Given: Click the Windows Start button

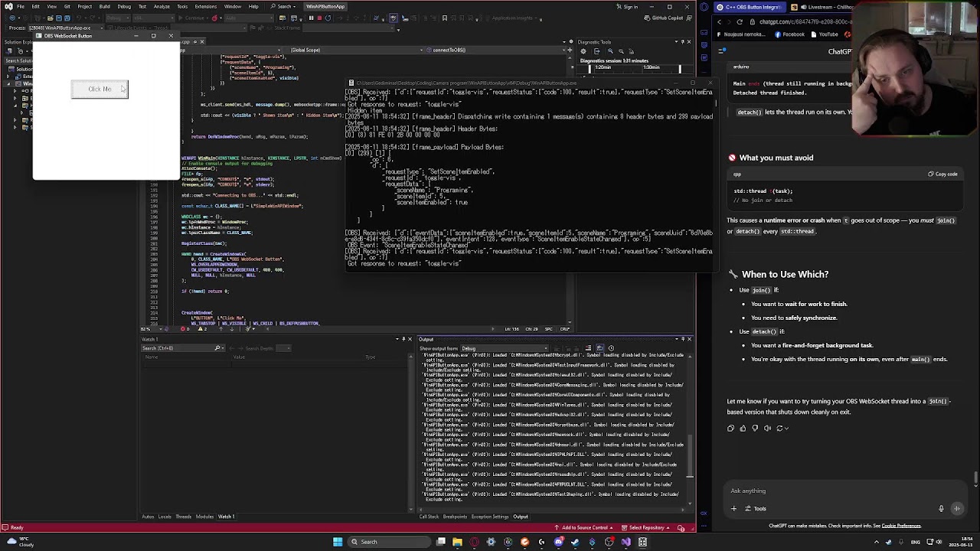Looking at the screenshot, I should click(x=338, y=542).
